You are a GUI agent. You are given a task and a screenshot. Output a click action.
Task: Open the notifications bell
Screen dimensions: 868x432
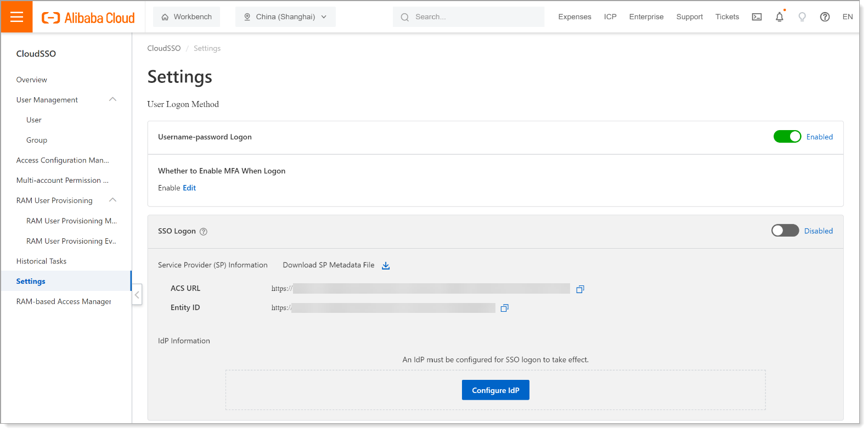tap(779, 17)
